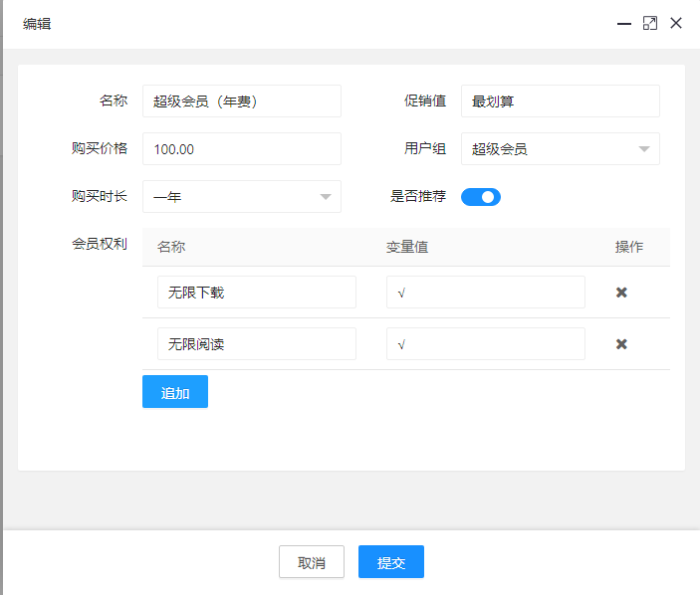Remove the 无限阅读 row with X icon
This screenshot has height=595, width=700.
click(621, 344)
